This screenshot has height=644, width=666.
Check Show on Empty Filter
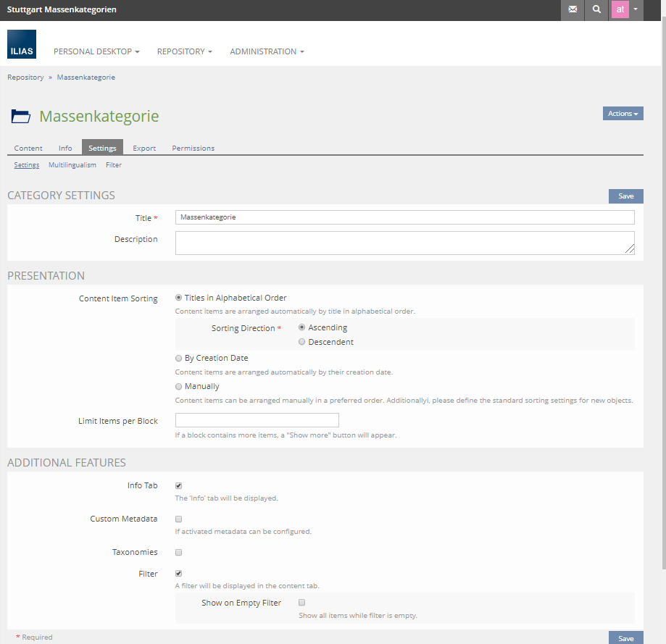302,603
